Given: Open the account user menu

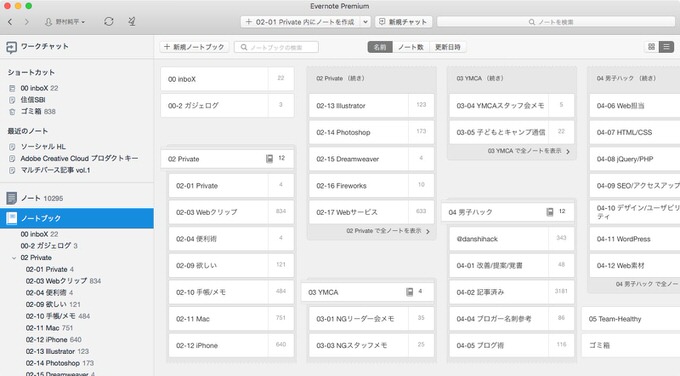Looking at the screenshot, I should click(x=65, y=22).
